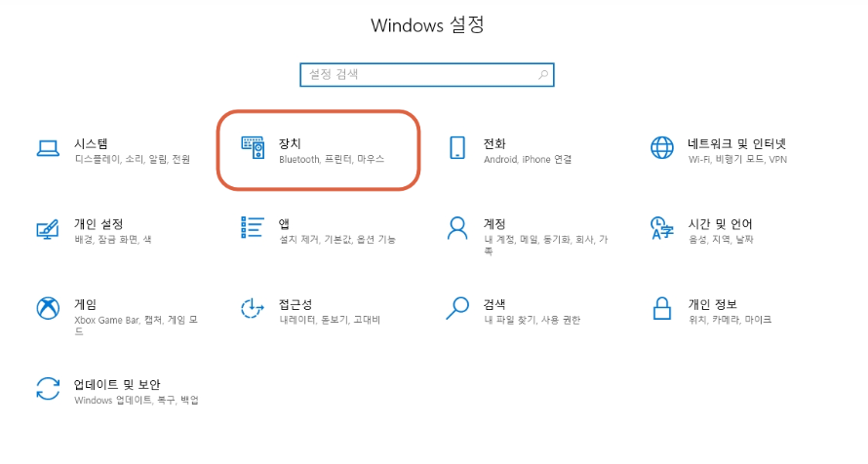
Task: Open the 개인 설정 paintbrush icon
Action: (x=48, y=229)
